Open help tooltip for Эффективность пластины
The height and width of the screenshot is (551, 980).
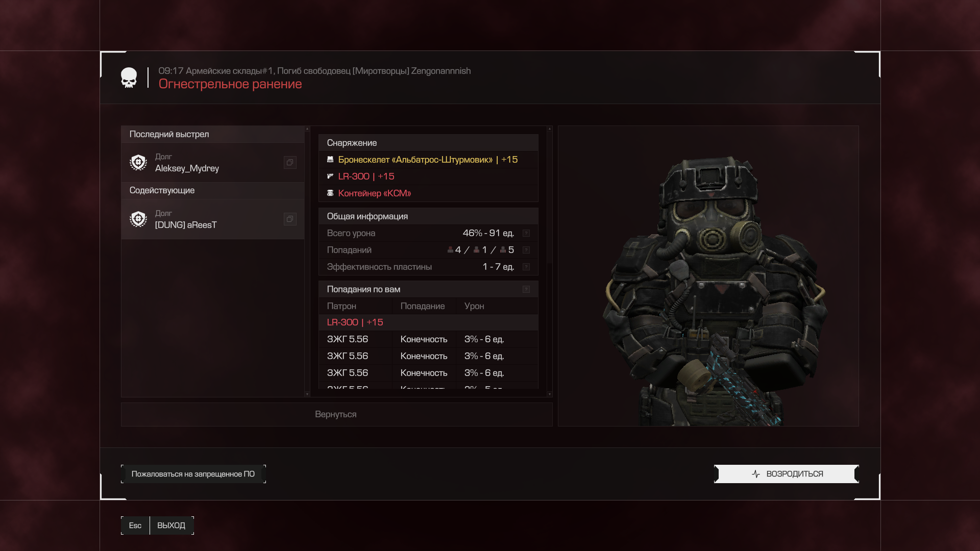point(526,267)
